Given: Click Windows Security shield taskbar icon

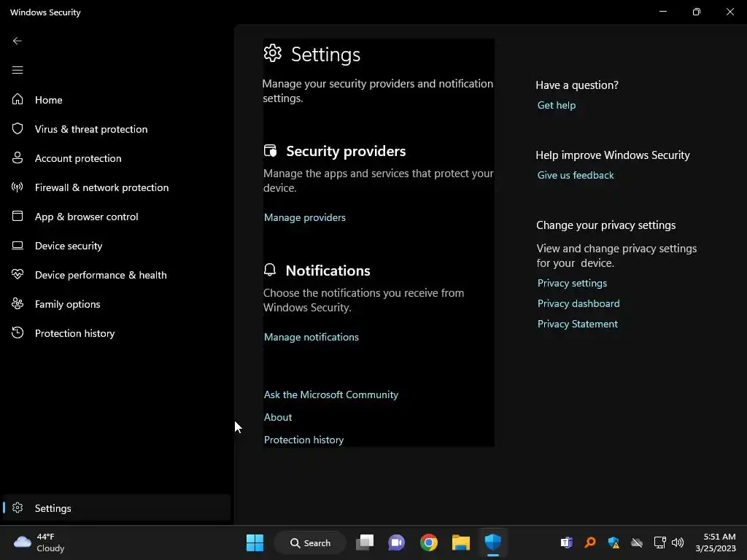Looking at the screenshot, I should 492,542.
